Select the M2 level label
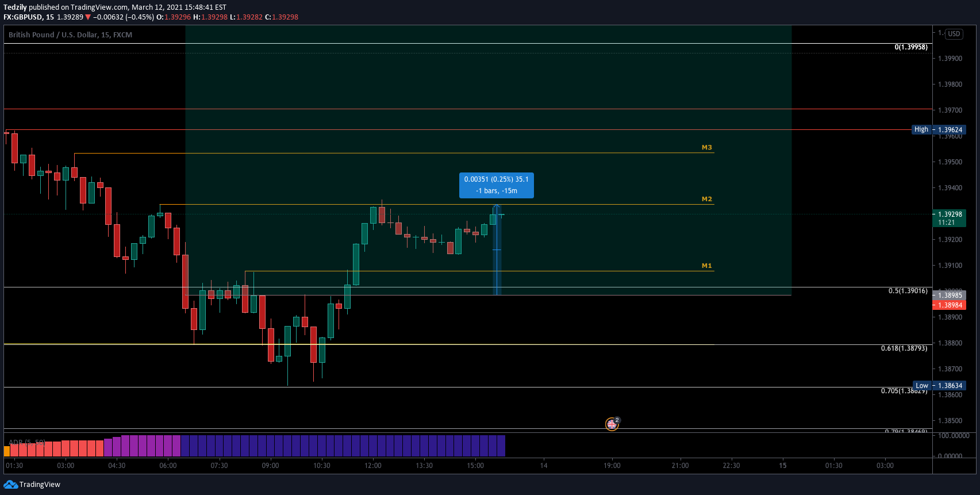The width and height of the screenshot is (980, 495). coord(707,199)
